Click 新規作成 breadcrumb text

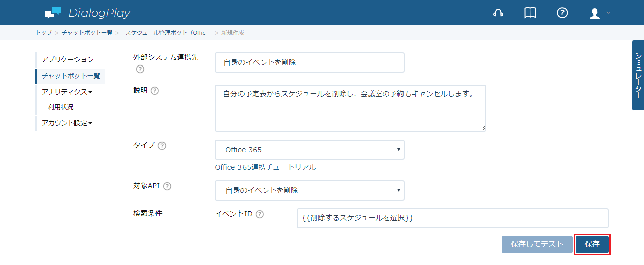[x=232, y=33]
